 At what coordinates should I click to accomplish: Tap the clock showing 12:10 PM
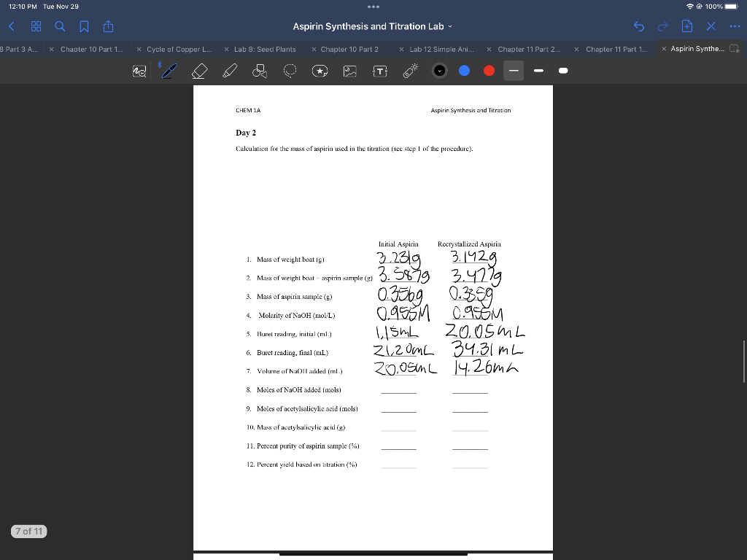pos(23,7)
